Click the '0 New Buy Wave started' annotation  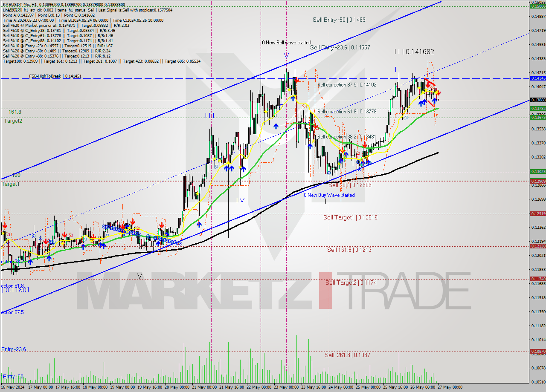click(329, 195)
